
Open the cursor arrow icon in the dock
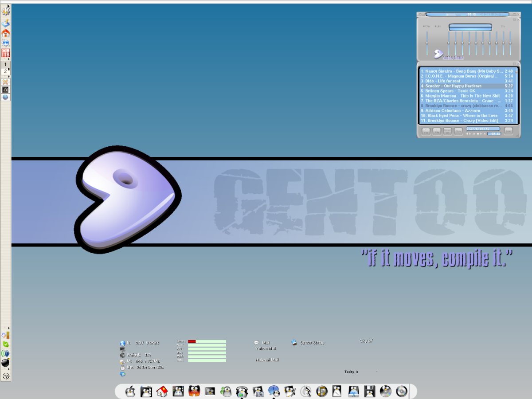point(306,391)
